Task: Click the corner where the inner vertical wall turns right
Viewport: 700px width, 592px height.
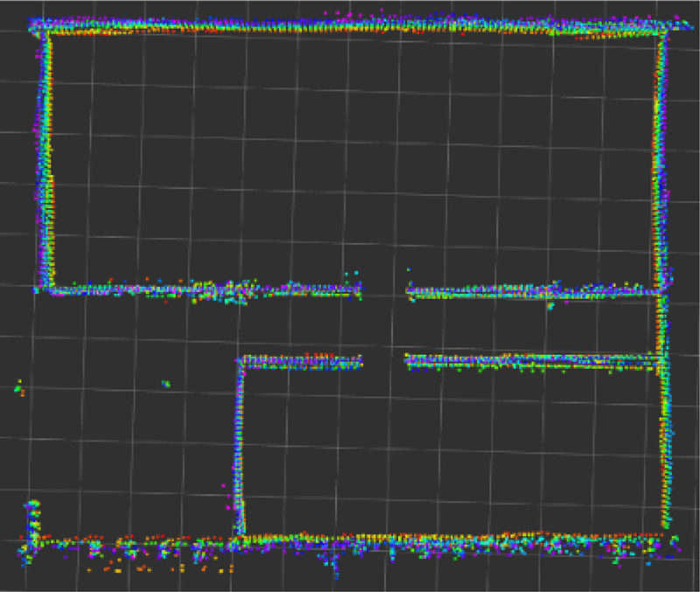Action: [241, 359]
